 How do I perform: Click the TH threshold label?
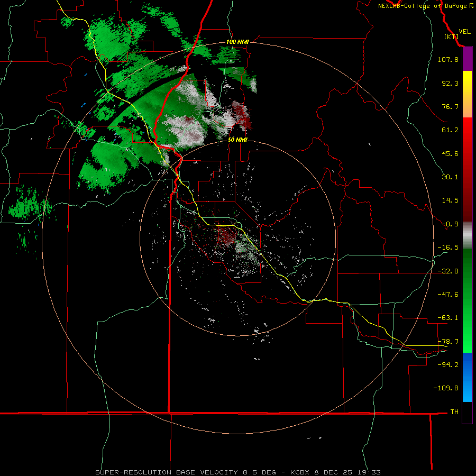(454, 412)
